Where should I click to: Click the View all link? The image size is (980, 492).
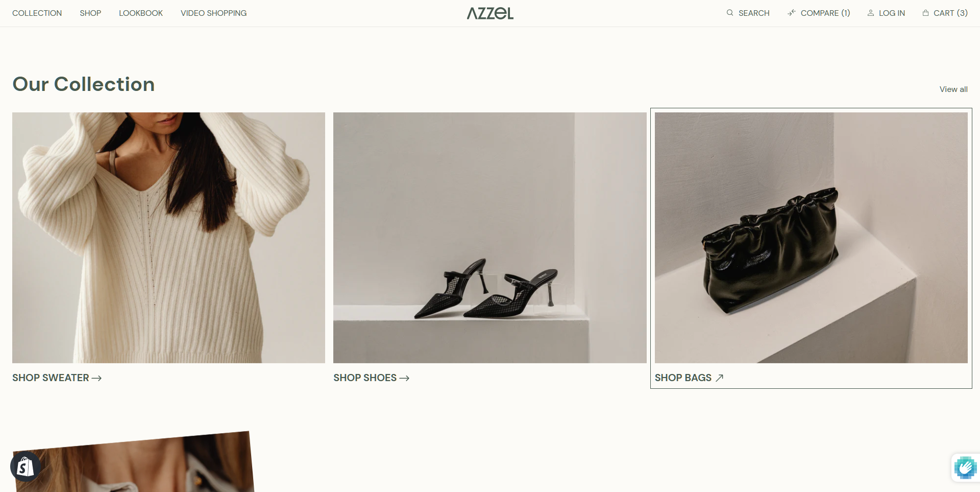[x=953, y=89]
